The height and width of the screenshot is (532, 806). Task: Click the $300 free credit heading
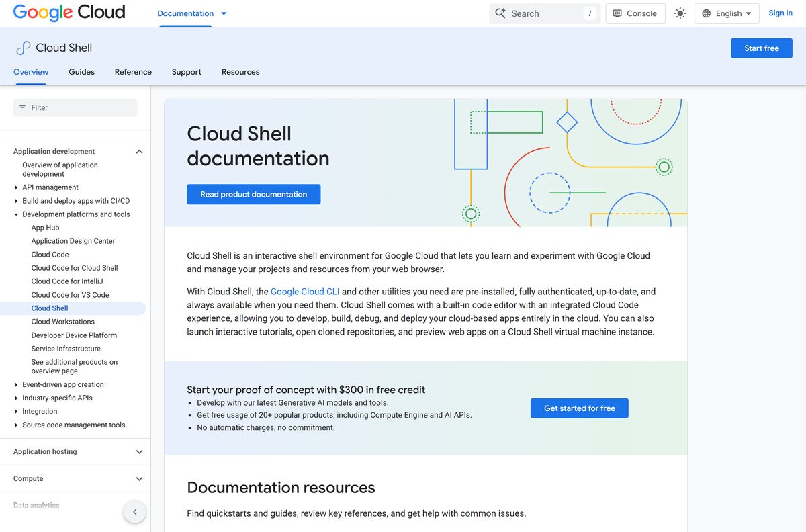306,390
